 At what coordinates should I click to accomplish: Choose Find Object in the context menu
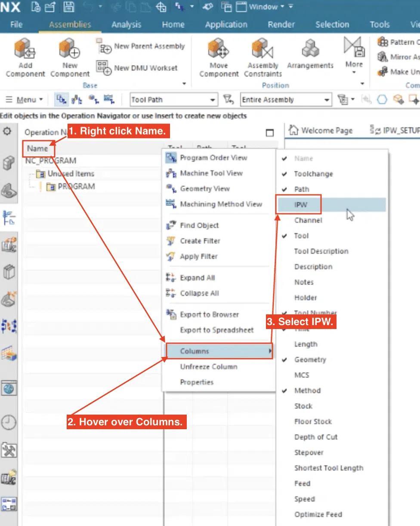click(x=219, y=225)
